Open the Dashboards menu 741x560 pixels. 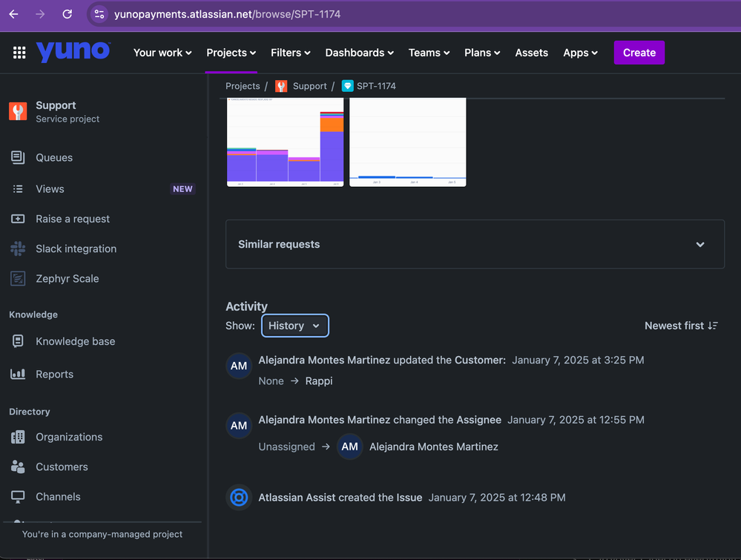[359, 53]
